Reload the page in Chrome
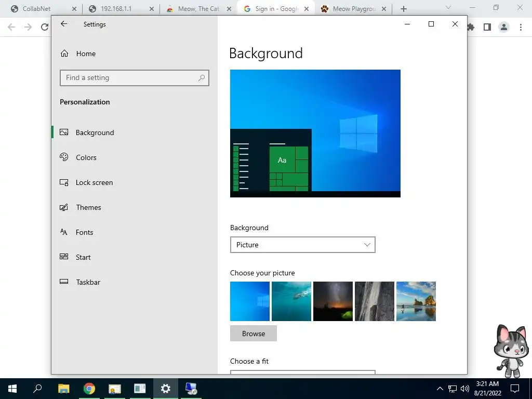The height and width of the screenshot is (399, 532). point(45,27)
